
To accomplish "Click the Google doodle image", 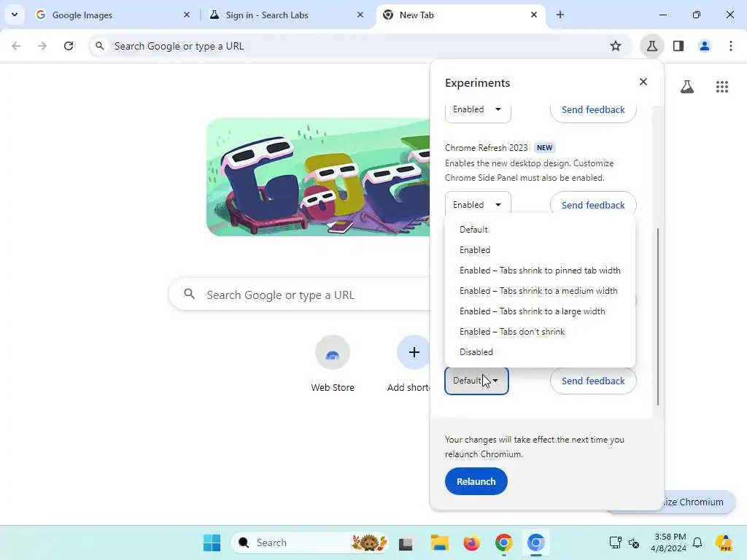I will click(x=318, y=177).
